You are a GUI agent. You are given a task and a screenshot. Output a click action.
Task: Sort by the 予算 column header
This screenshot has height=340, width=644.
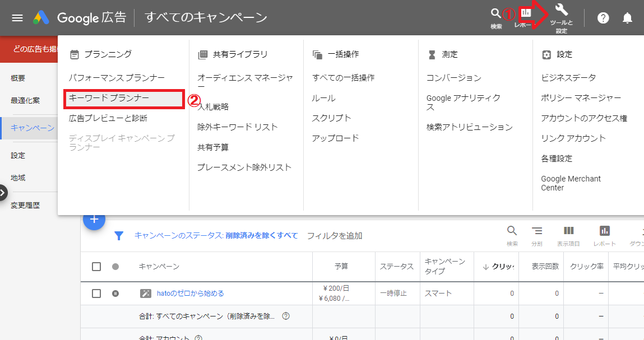pyautogui.click(x=341, y=267)
